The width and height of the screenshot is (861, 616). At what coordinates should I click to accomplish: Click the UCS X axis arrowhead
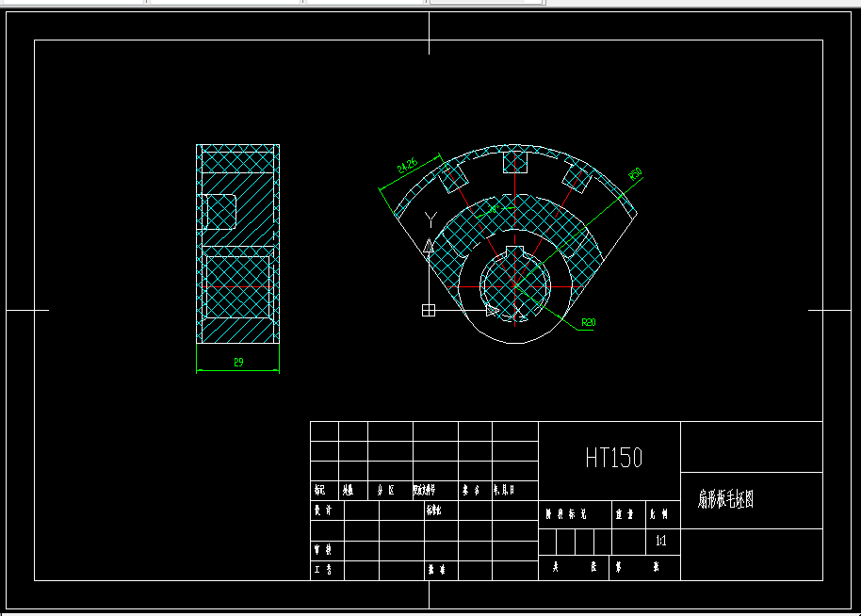pyautogui.click(x=493, y=311)
